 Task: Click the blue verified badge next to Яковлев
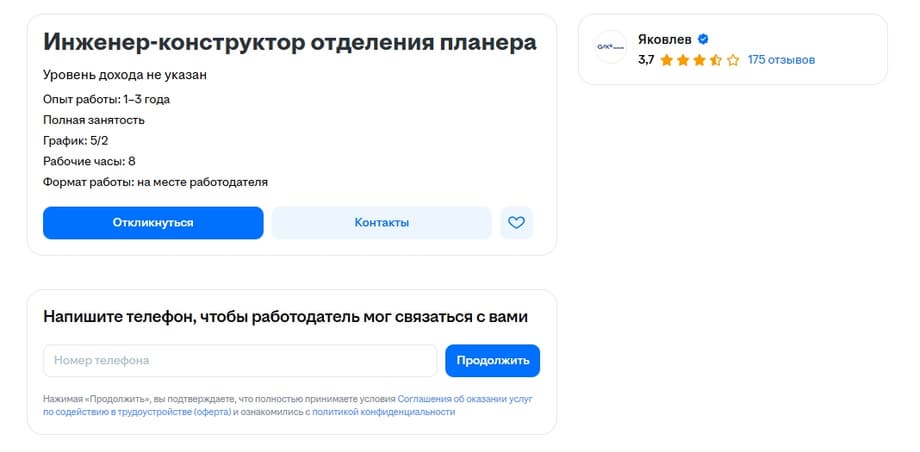703,39
